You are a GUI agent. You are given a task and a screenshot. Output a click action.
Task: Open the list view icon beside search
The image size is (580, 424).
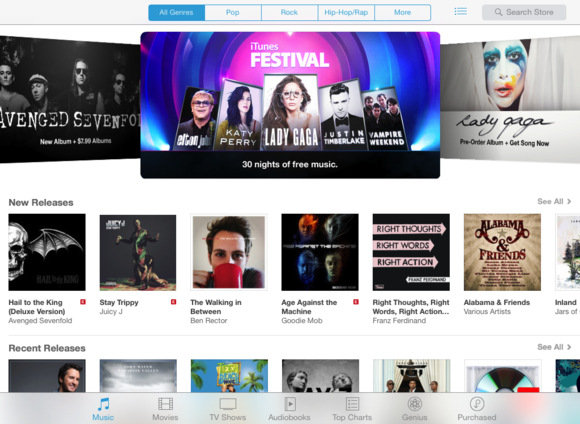click(461, 11)
